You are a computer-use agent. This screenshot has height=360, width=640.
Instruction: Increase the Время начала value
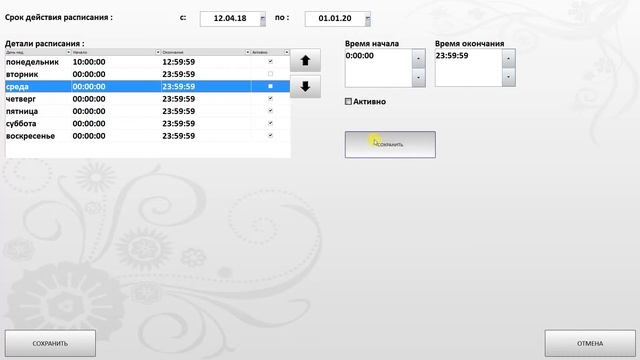pos(418,58)
